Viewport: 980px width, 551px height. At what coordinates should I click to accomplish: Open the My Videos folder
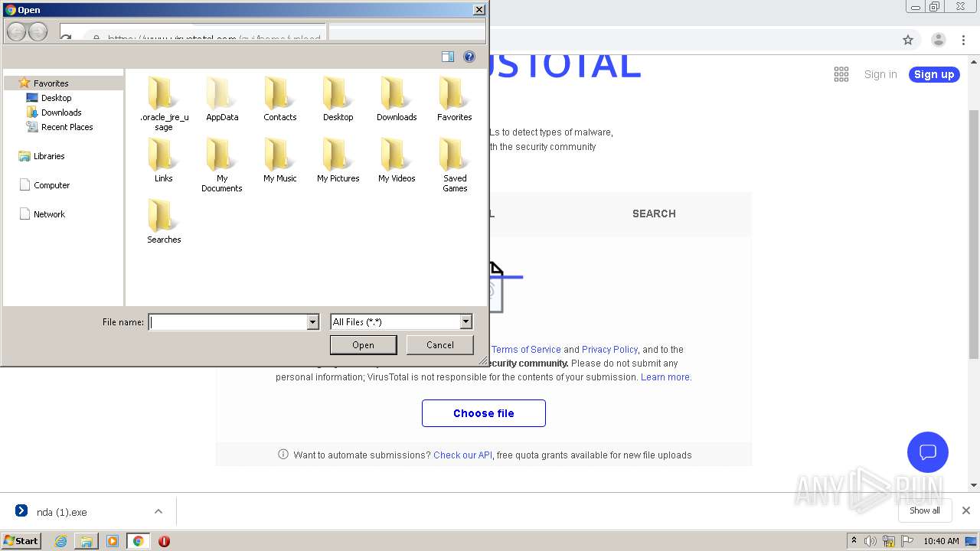(397, 161)
